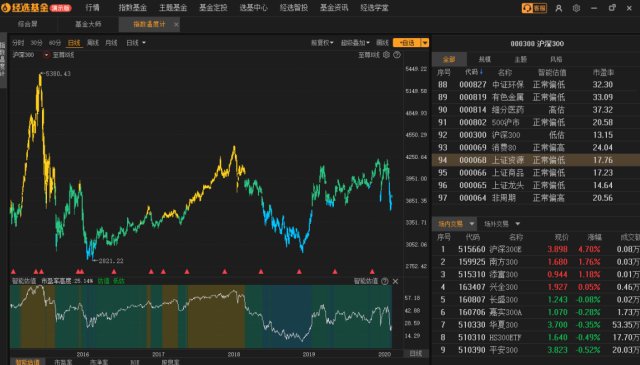This screenshot has height=365, width=640.
Task: Click the chart help question-mark icon
Action: coord(397,55)
